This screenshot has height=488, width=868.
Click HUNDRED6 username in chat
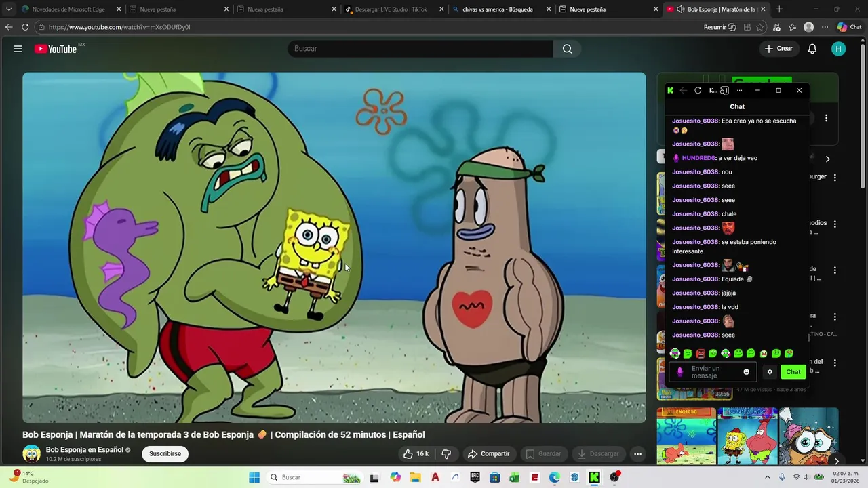point(698,158)
